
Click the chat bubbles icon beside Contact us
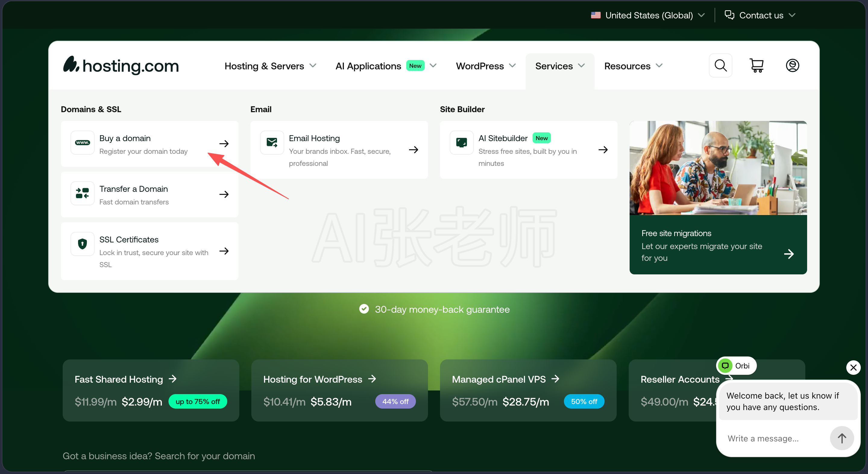pyautogui.click(x=729, y=15)
